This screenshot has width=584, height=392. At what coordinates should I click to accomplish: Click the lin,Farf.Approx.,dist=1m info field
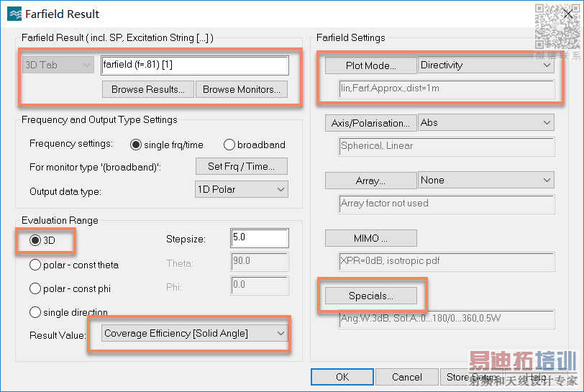coord(447,88)
